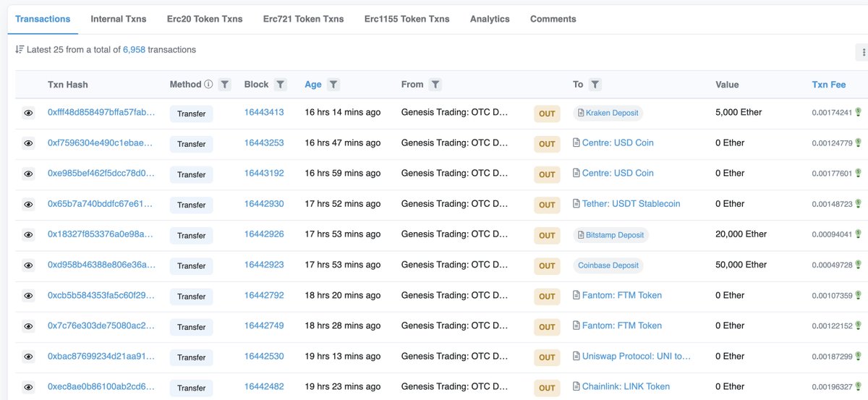Open transaction hash 0xfff48d858497bffa57fab

click(101, 113)
